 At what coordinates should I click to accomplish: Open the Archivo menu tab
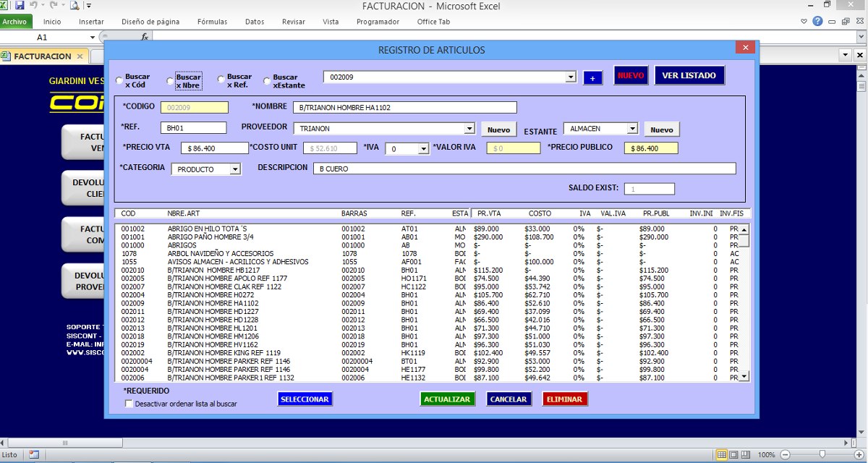tap(15, 22)
